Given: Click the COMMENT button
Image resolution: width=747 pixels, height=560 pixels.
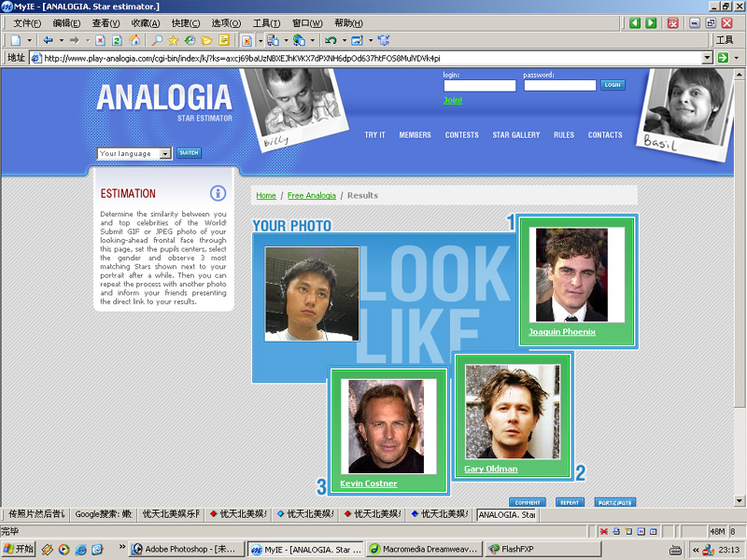Looking at the screenshot, I should 528,502.
